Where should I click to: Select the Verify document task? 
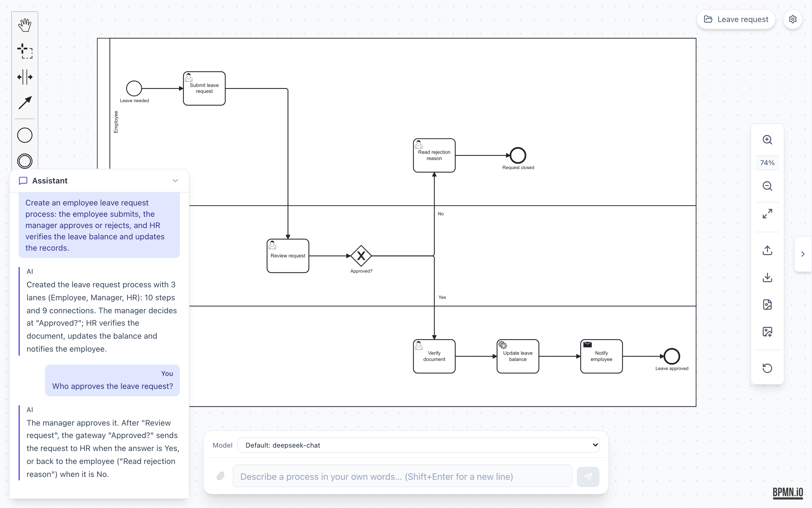(x=434, y=356)
